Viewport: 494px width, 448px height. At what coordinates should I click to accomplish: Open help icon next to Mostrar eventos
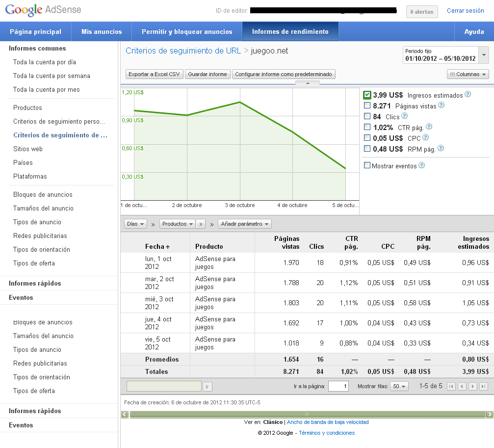(421, 165)
